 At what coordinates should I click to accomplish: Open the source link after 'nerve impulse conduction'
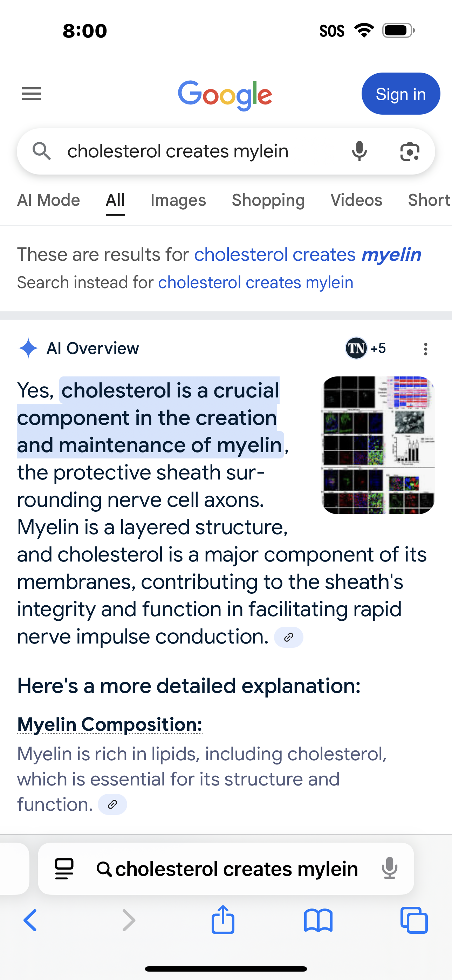(288, 637)
